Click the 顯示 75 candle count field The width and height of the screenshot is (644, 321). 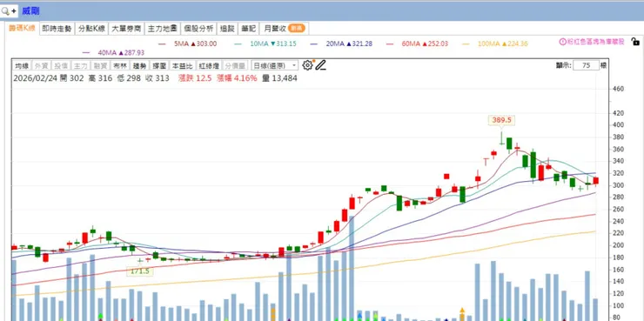586,65
